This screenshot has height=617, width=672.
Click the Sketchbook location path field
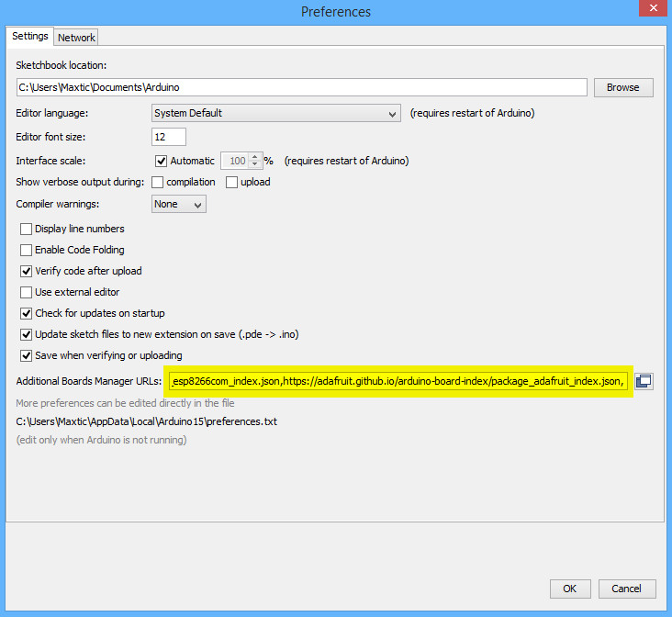point(302,87)
